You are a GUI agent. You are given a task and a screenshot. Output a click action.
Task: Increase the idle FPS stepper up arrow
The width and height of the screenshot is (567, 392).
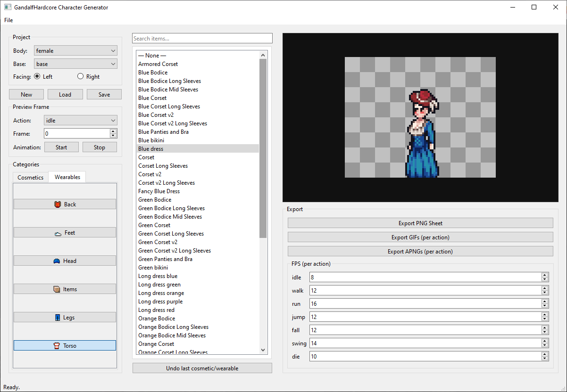coord(545,275)
